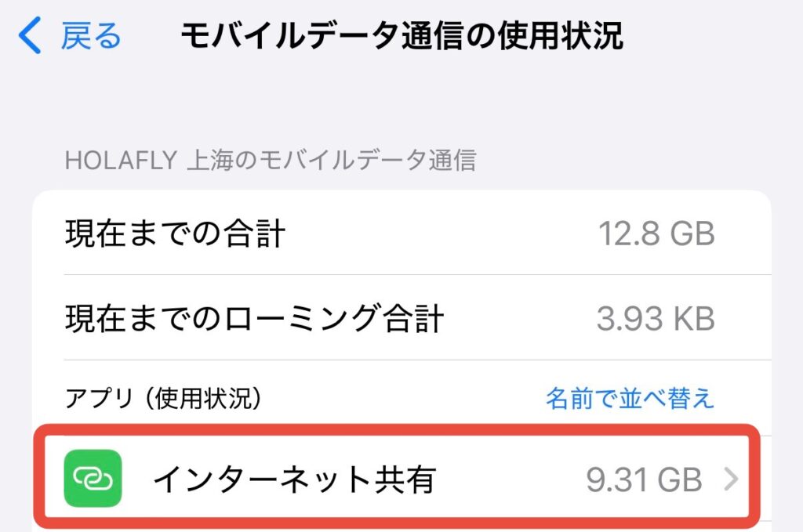
Task: Tap the green Internet sharing hotspot icon
Action: coord(93,478)
